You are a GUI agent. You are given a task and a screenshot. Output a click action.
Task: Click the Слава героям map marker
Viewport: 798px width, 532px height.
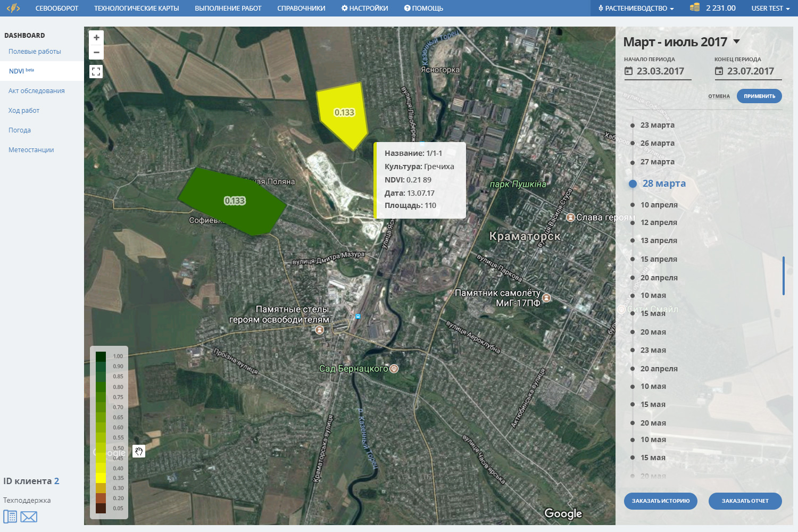570,217
